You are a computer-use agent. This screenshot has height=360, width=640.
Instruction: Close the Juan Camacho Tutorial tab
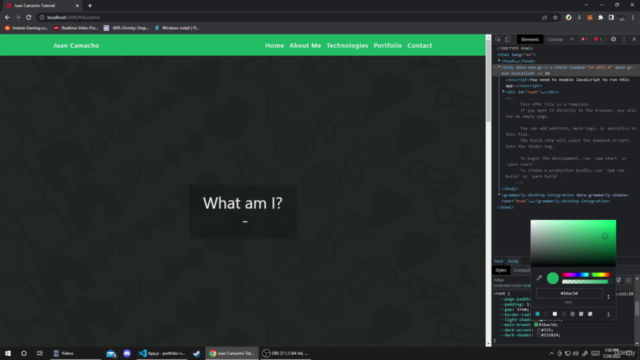(x=77, y=6)
